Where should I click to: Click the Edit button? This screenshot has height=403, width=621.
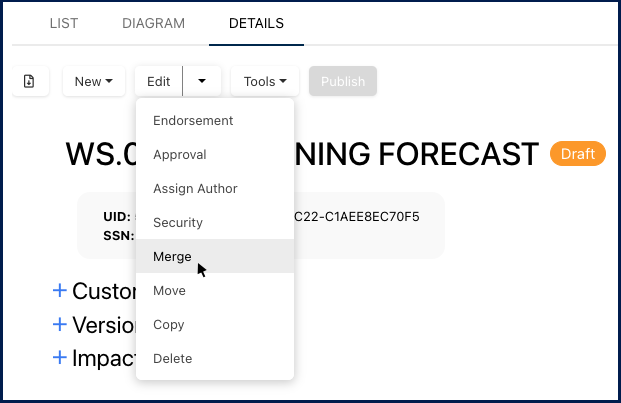159,81
